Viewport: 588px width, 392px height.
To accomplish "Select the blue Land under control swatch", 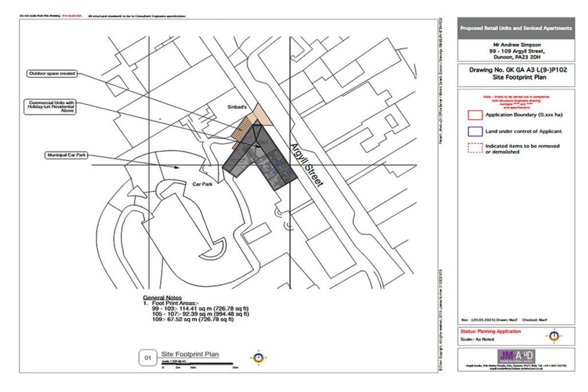I will [x=475, y=131].
